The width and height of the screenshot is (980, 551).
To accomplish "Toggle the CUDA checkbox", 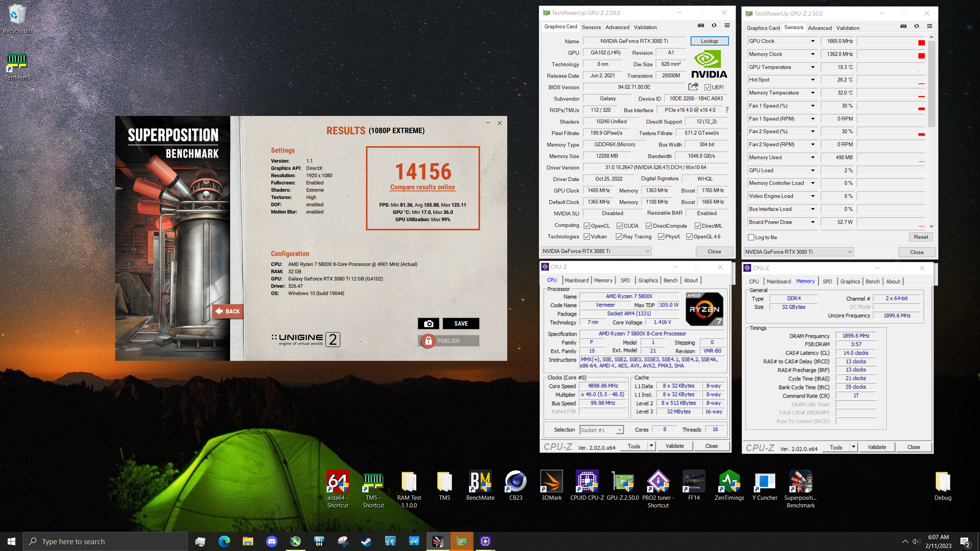I will (x=619, y=226).
